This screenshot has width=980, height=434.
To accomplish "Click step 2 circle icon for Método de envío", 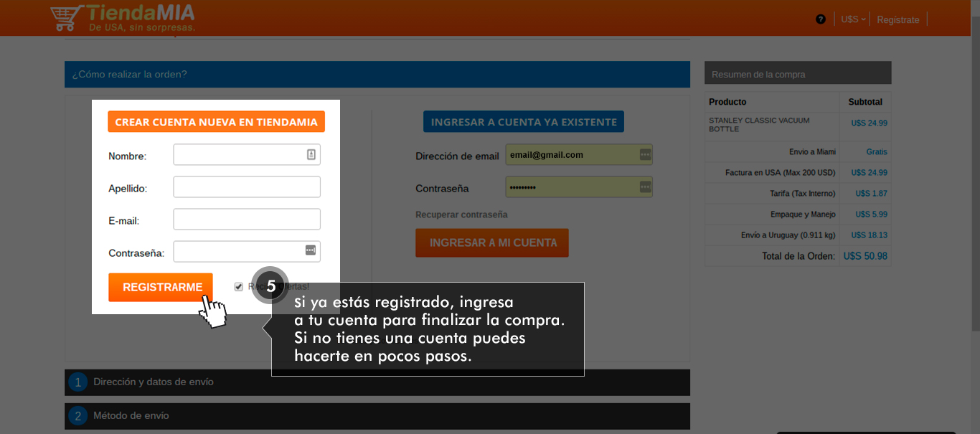I will [78, 416].
